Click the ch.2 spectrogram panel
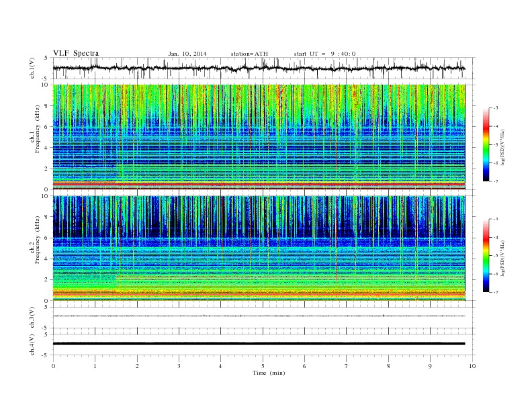 tap(259, 248)
